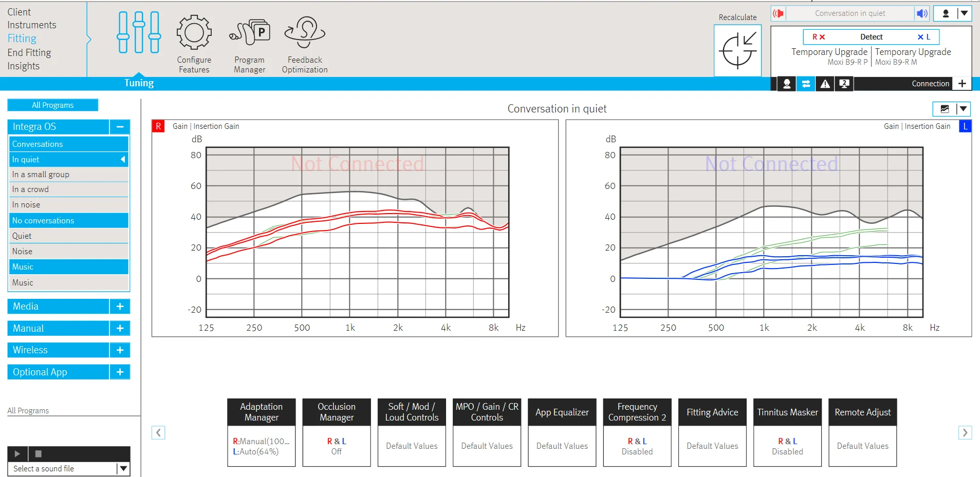Viewport: 980px width, 477px height.
Task: Click the user profile icon at top right
Action: point(946,13)
